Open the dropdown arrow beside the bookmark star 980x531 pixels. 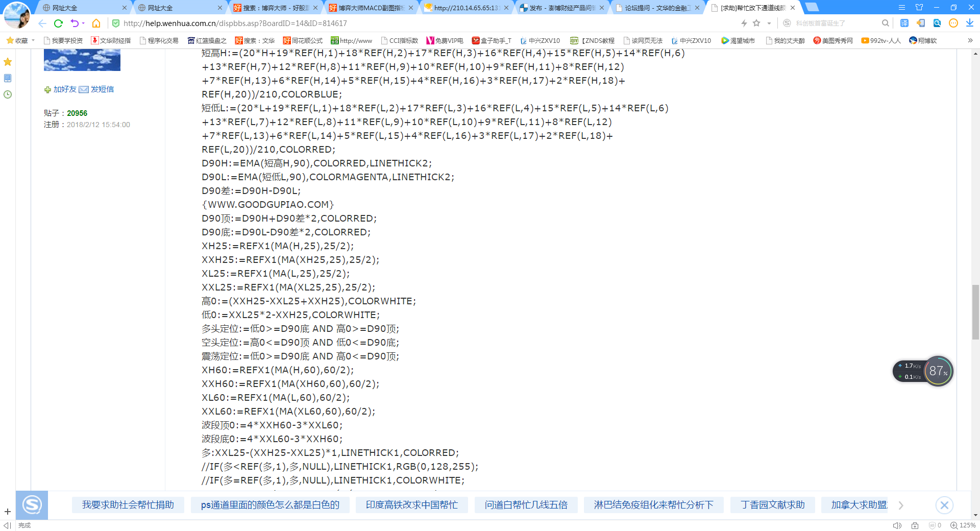769,23
